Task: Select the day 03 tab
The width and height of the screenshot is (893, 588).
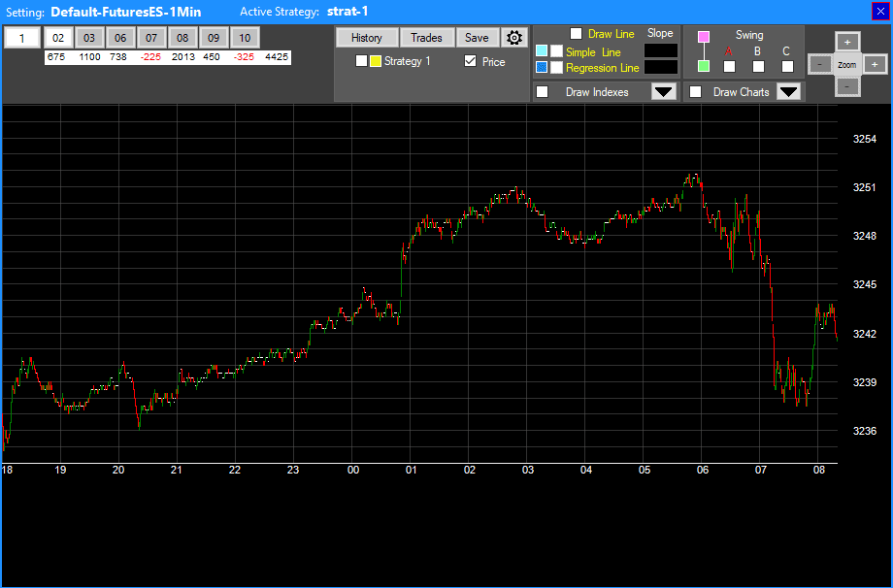Action: coord(89,38)
